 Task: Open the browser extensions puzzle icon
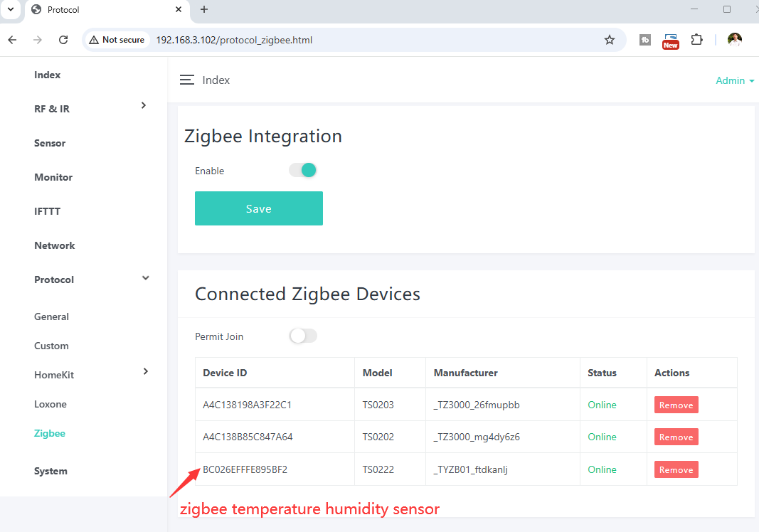[x=696, y=40]
